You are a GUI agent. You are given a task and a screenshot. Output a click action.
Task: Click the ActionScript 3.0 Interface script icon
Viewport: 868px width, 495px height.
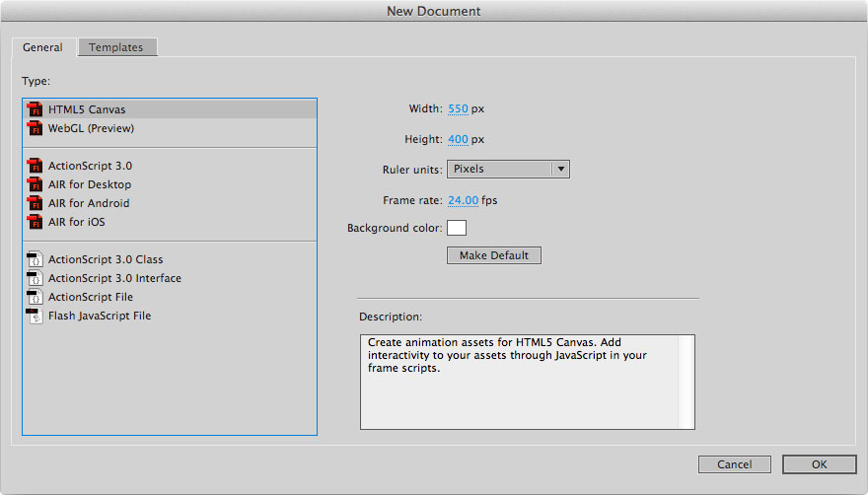pyautogui.click(x=35, y=278)
